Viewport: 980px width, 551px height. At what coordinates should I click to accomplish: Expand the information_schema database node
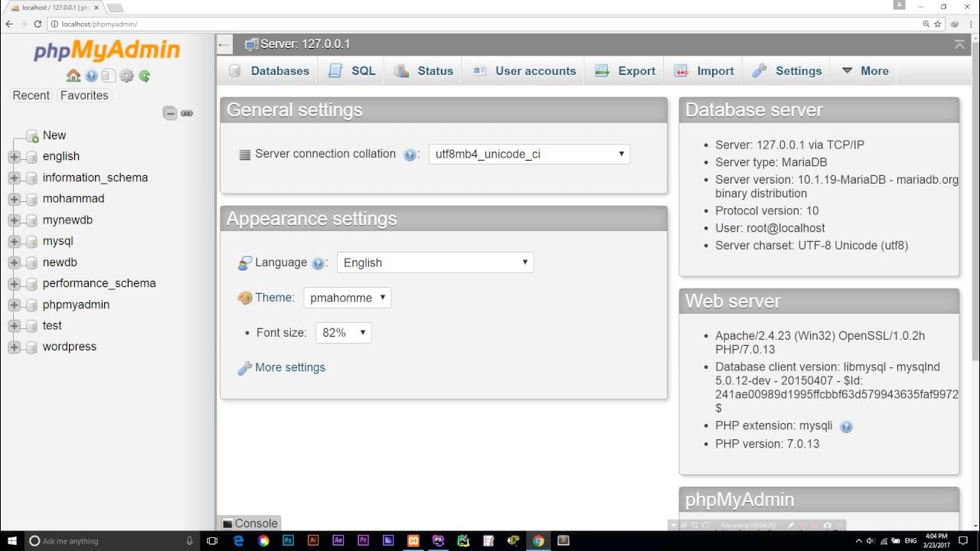coord(14,178)
